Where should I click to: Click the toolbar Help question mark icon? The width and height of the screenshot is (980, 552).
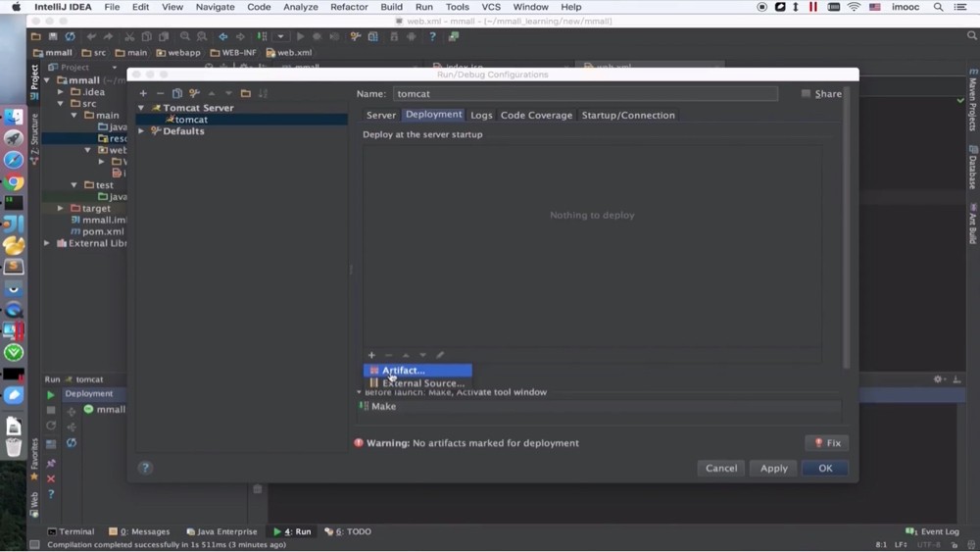(x=432, y=36)
